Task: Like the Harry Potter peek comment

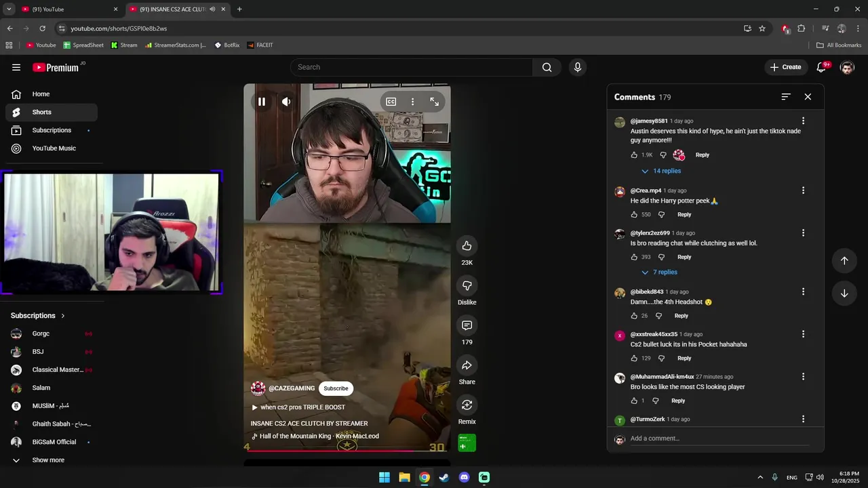Action: [634, 215]
